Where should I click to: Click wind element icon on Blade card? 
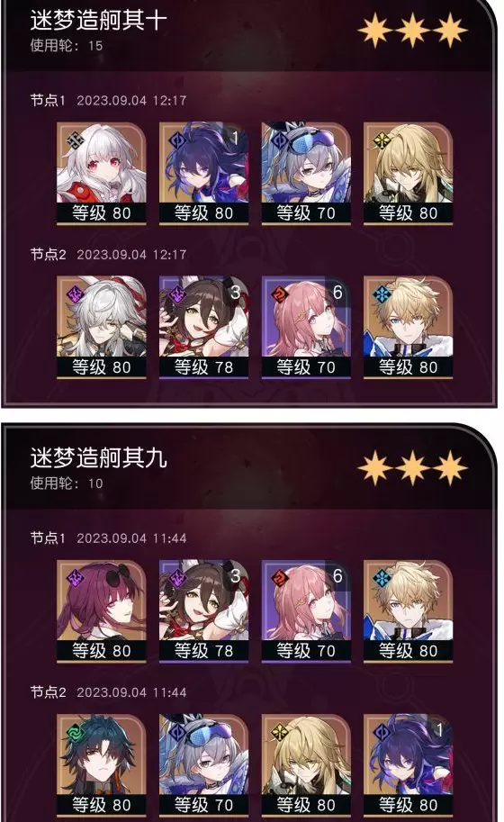pyautogui.click(x=76, y=731)
